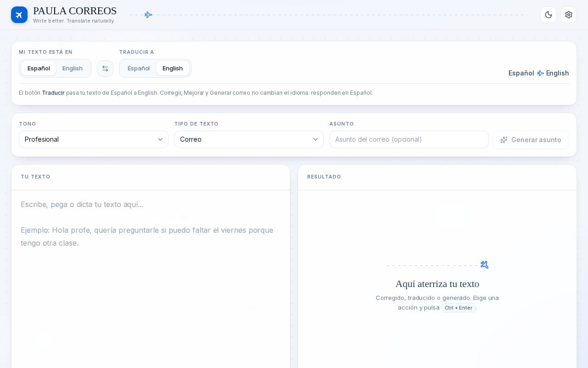Screen dimensions: 588x368
Task: Toggle dark mode with the moon icon
Action: click(x=548, y=15)
